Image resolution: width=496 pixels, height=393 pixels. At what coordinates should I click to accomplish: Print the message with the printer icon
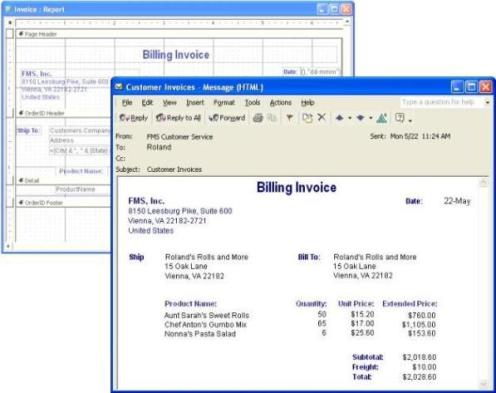[258, 118]
